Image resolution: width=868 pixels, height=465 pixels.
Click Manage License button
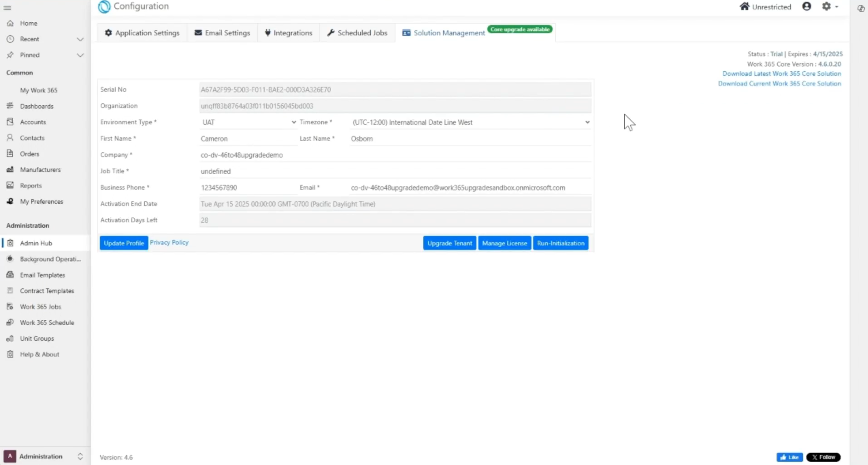[x=505, y=243]
